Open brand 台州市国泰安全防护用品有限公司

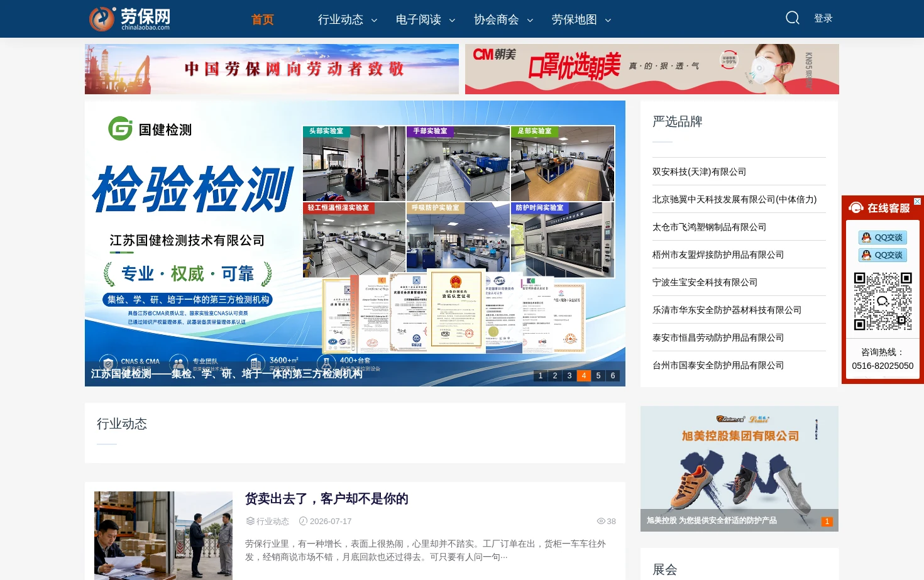(x=718, y=365)
